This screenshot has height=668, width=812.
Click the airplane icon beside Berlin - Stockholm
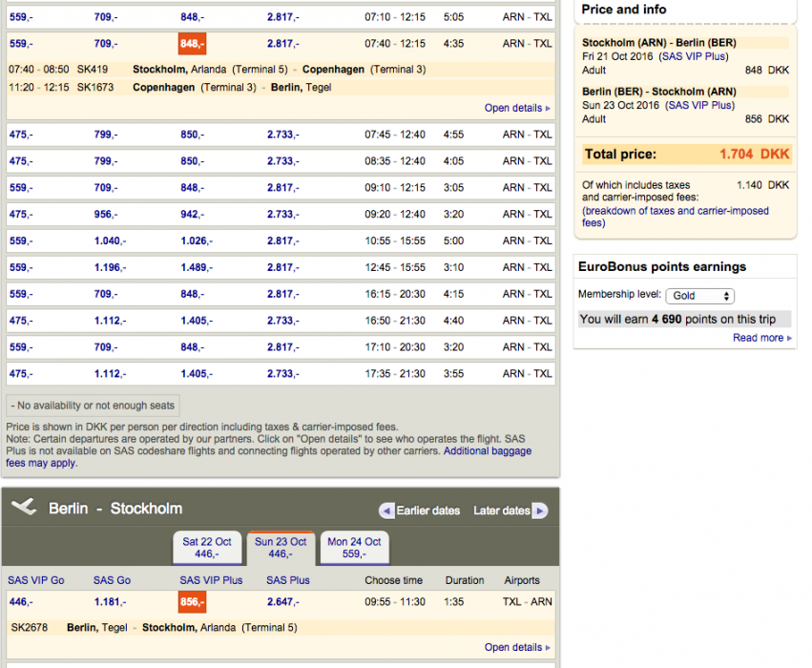[x=25, y=508]
